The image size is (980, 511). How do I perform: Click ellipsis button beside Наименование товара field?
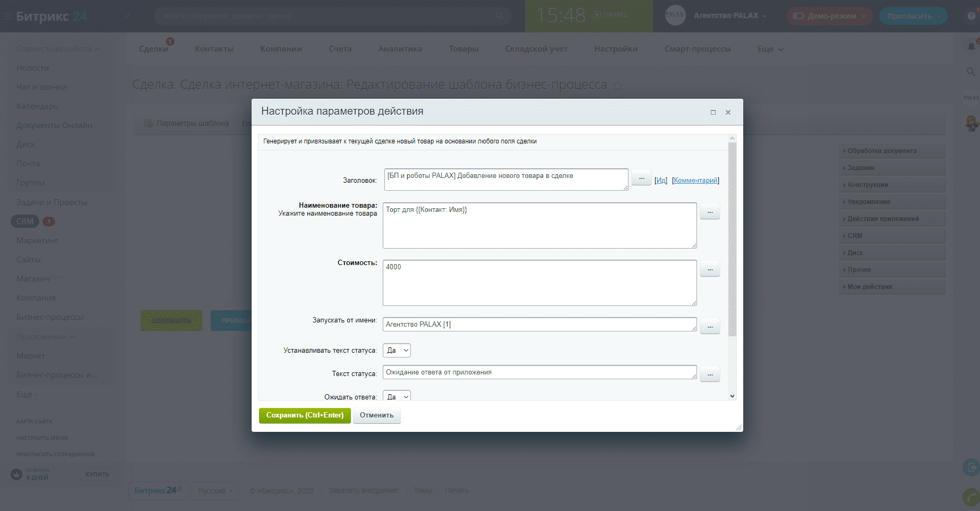tap(710, 212)
